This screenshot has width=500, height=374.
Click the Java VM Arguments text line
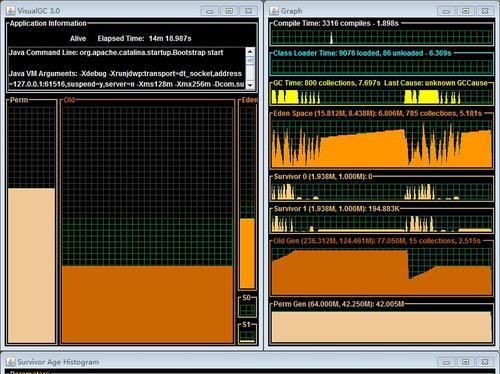pos(125,74)
